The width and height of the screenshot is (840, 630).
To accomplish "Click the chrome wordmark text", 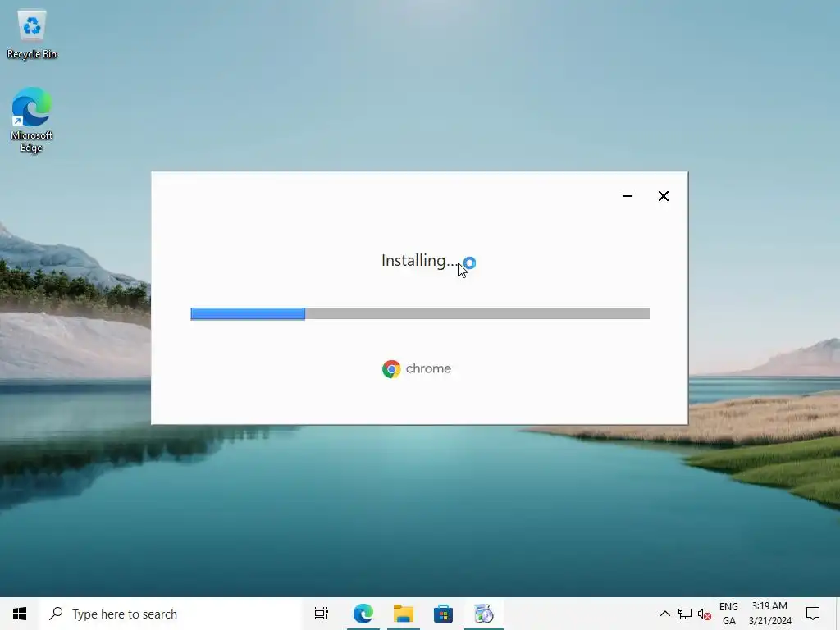I will point(428,368).
